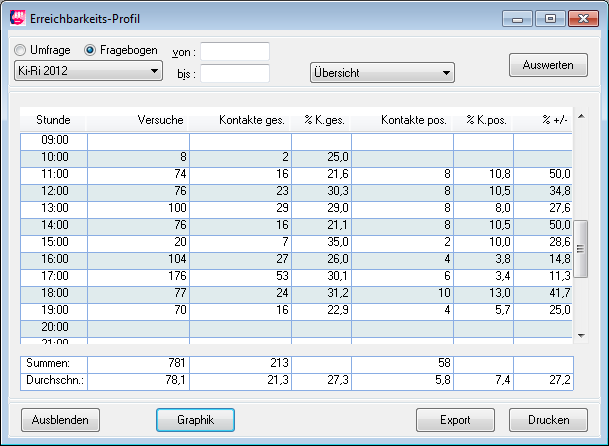Click the Export button
Viewport: 609px width, 446px height.
[x=455, y=419]
